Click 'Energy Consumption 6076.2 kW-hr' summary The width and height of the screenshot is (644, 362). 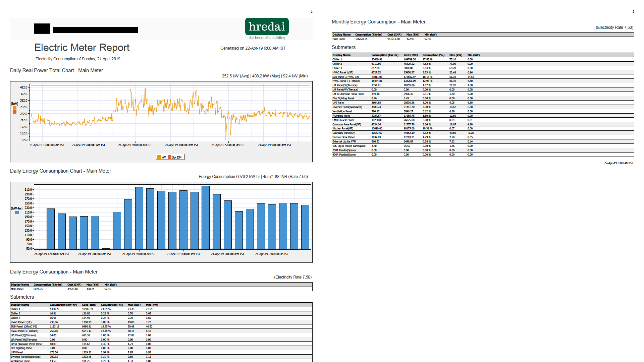pos(253,177)
